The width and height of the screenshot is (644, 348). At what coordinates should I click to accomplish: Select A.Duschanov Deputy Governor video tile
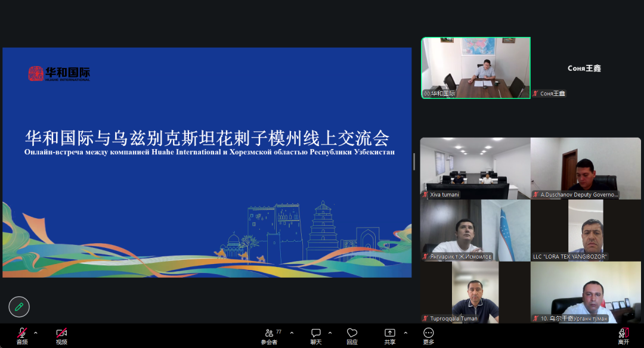pos(586,168)
